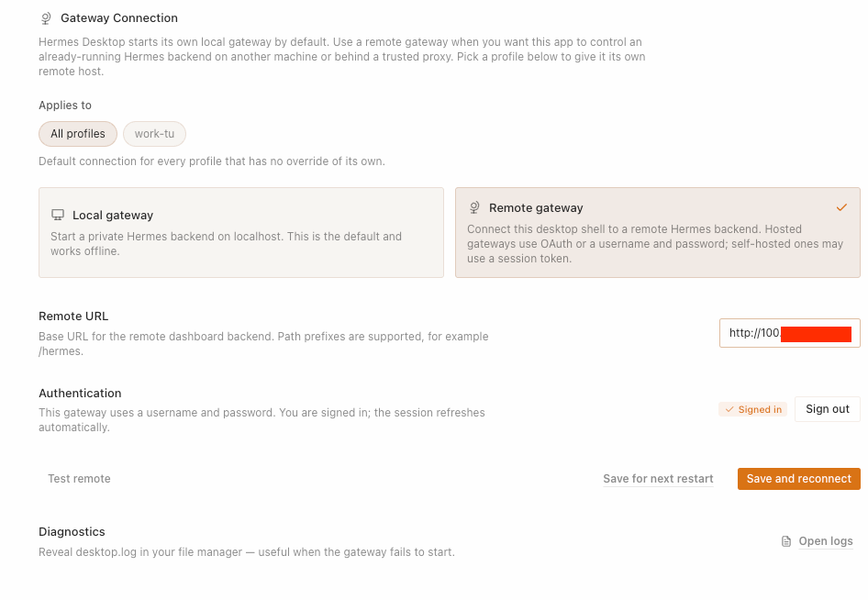
Task: Click the orange checkmark on Remote gateway
Action: tap(841, 207)
